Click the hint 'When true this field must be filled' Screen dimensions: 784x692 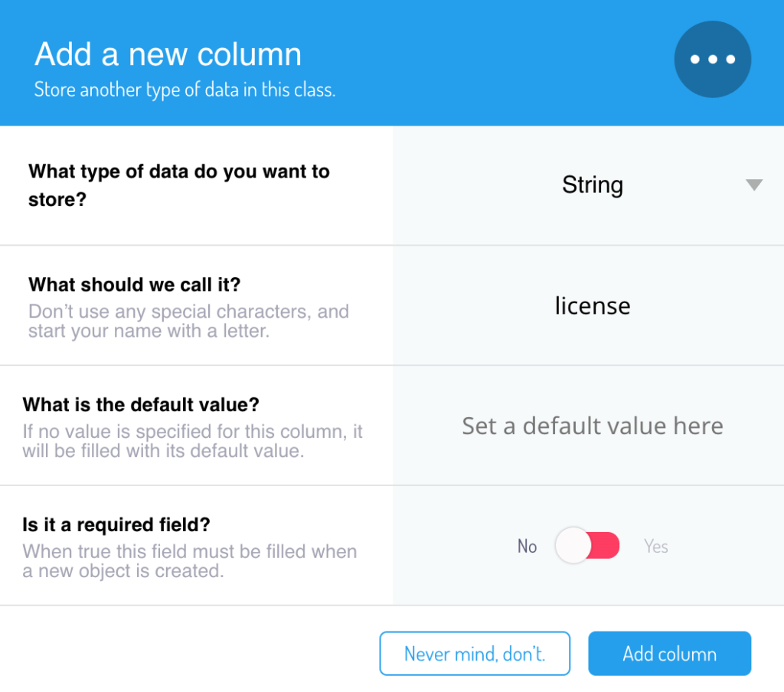click(x=190, y=561)
